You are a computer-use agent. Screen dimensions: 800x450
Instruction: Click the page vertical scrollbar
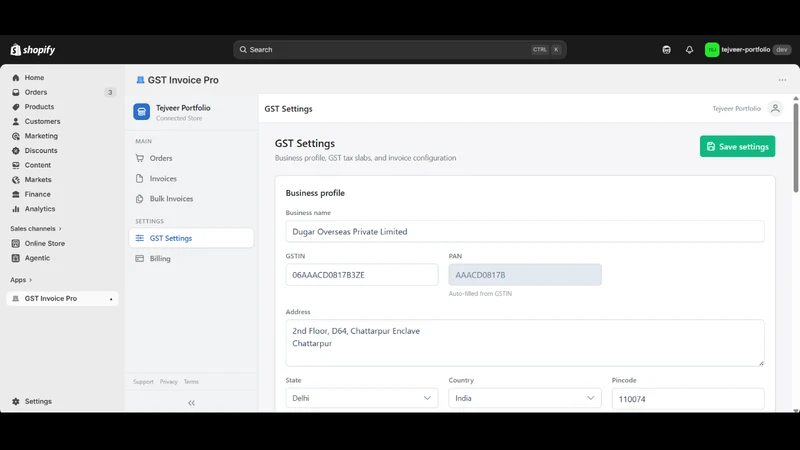(x=795, y=148)
